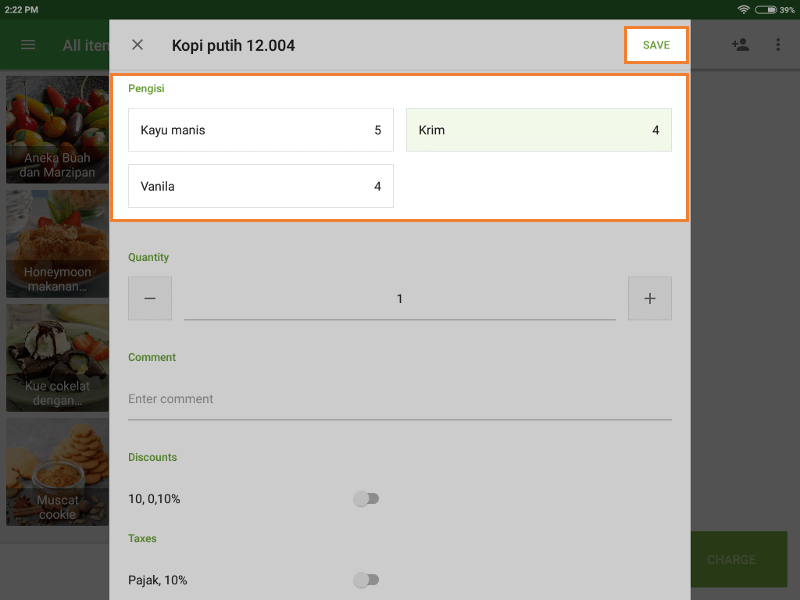Select the Krim modifier option

point(538,130)
